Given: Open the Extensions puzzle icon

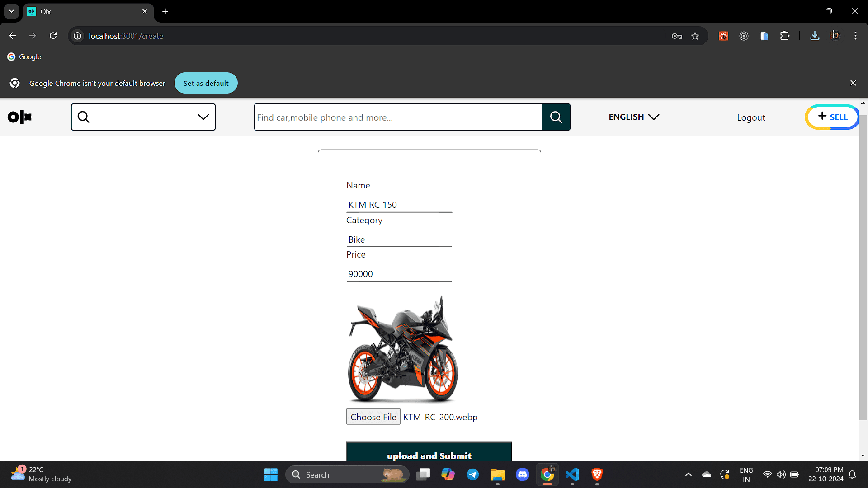Looking at the screenshot, I should point(785,36).
